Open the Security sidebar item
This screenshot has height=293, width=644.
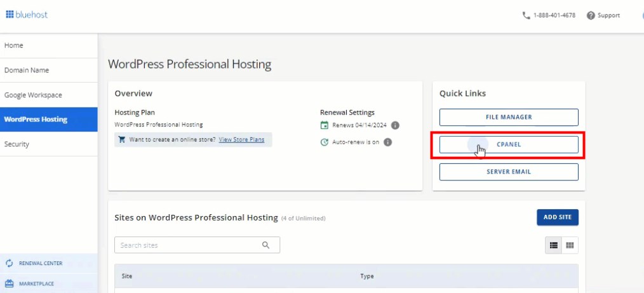[17, 144]
